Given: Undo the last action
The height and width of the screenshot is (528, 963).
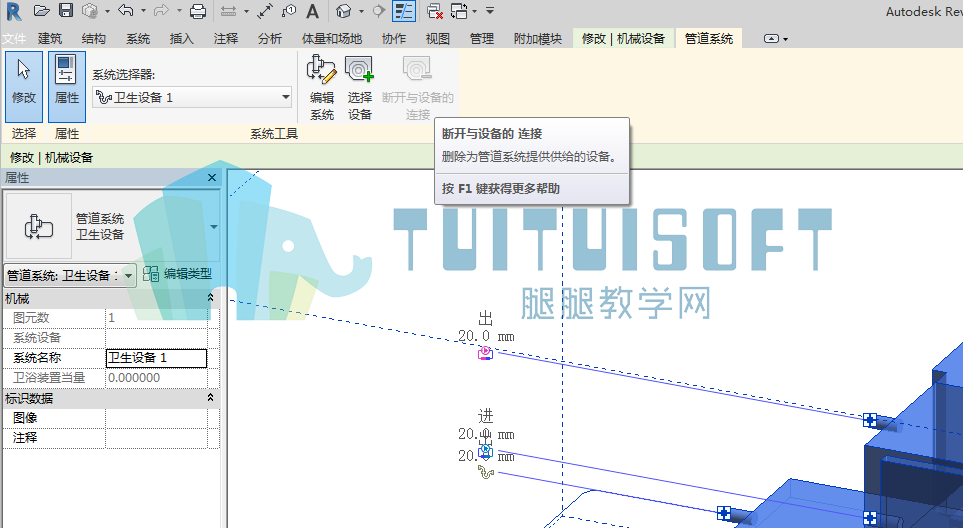Looking at the screenshot, I should pyautogui.click(x=125, y=10).
